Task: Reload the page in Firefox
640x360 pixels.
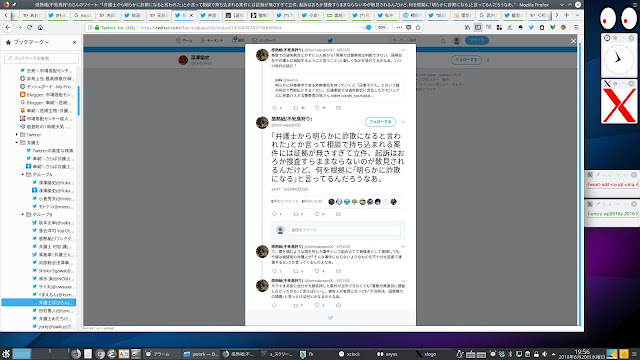Action: click(29, 27)
